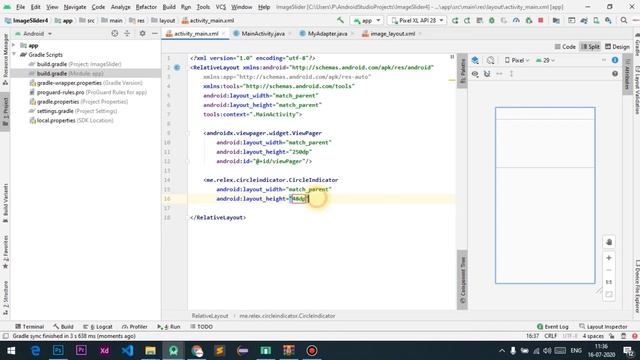Open the app run configuration dropdown

coord(367,20)
